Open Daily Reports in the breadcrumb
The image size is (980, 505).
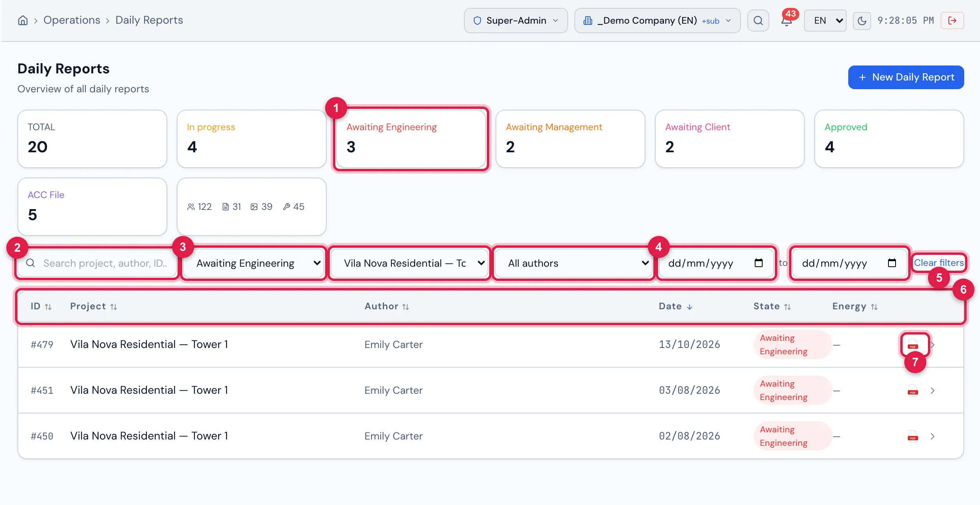tap(149, 20)
